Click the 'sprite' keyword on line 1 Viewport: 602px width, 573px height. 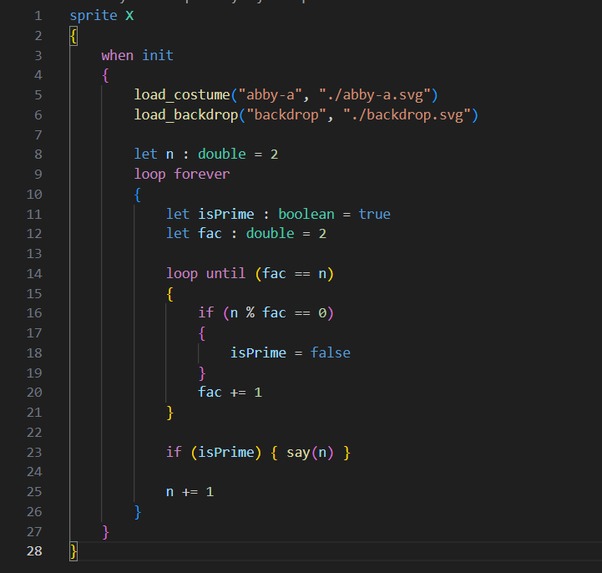(93, 16)
